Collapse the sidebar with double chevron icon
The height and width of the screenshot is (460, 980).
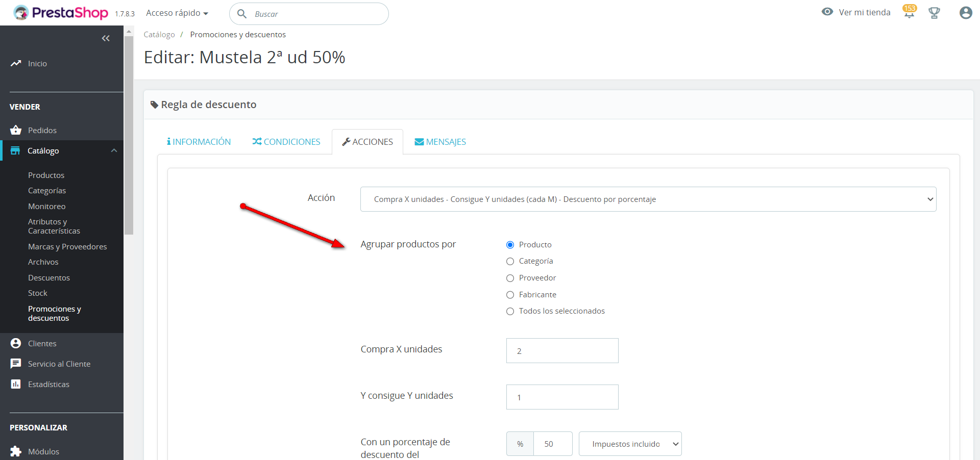[x=106, y=38]
